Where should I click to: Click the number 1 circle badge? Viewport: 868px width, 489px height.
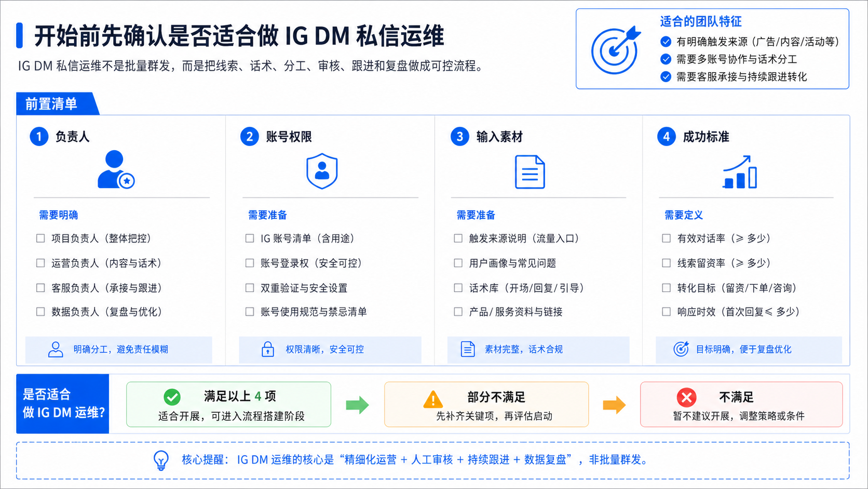coord(39,137)
